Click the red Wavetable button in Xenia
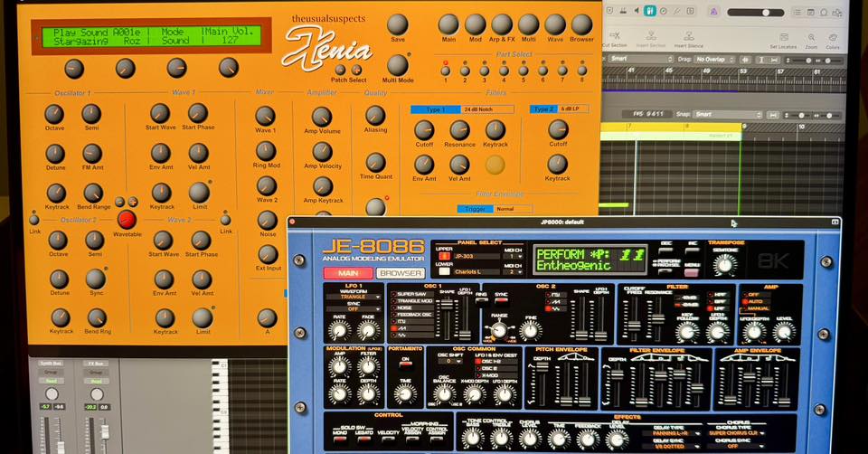The width and height of the screenshot is (868, 454). 127,219
